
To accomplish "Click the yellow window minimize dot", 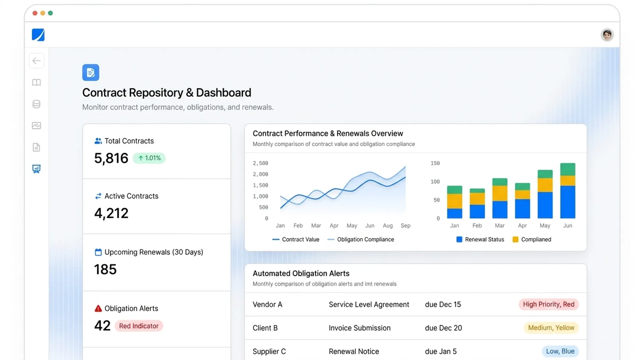I will coord(43,13).
